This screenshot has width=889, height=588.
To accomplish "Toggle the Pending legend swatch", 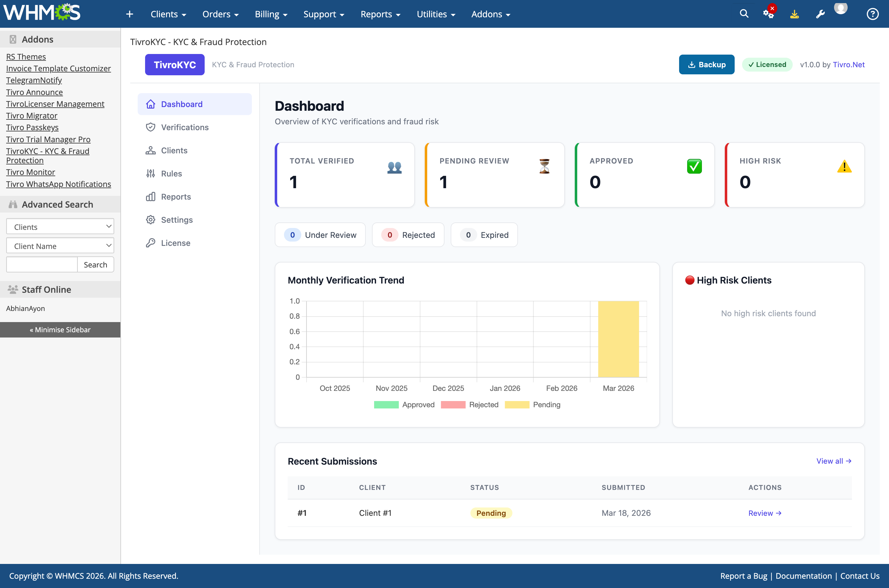I will (517, 405).
